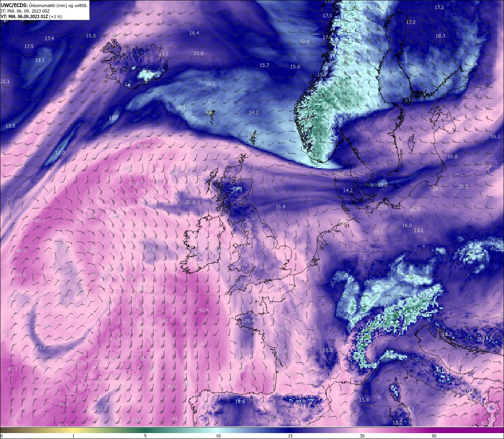Image resolution: width=504 pixels, height=439 pixels.
Task: Select the 20.8 value west of Scotland
Action: [x=190, y=202]
